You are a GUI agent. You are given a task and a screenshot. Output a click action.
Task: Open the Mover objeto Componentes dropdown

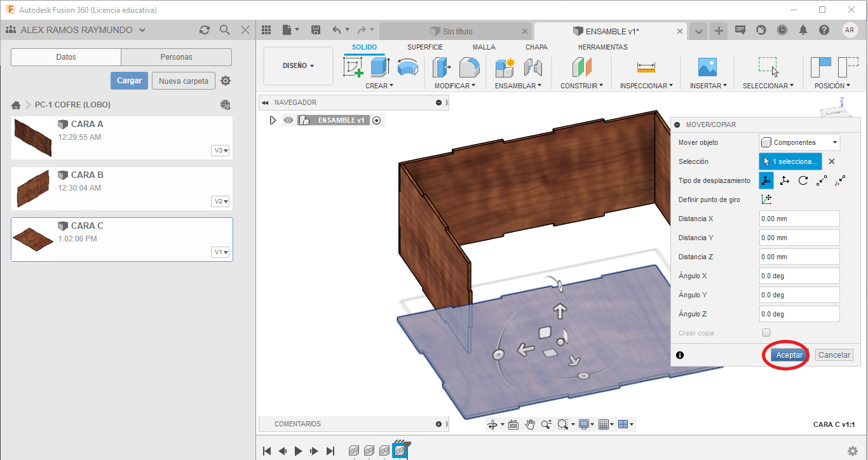[799, 142]
